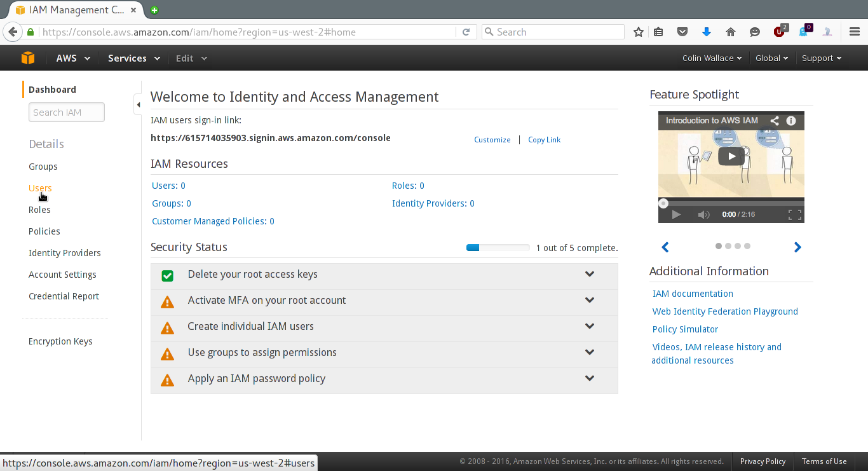Open the Roles: 0 resource link
This screenshot has height=471, width=868.
408,186
